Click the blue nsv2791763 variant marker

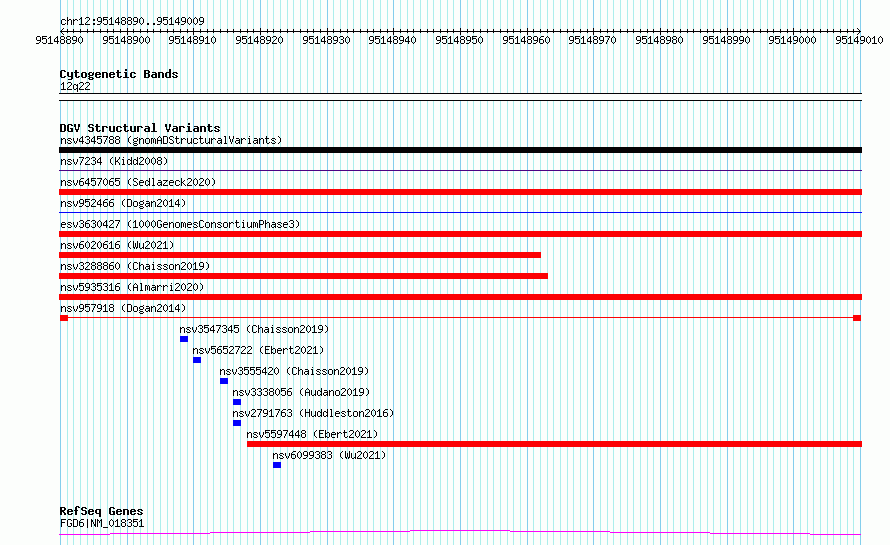click(x=237, y=423)
